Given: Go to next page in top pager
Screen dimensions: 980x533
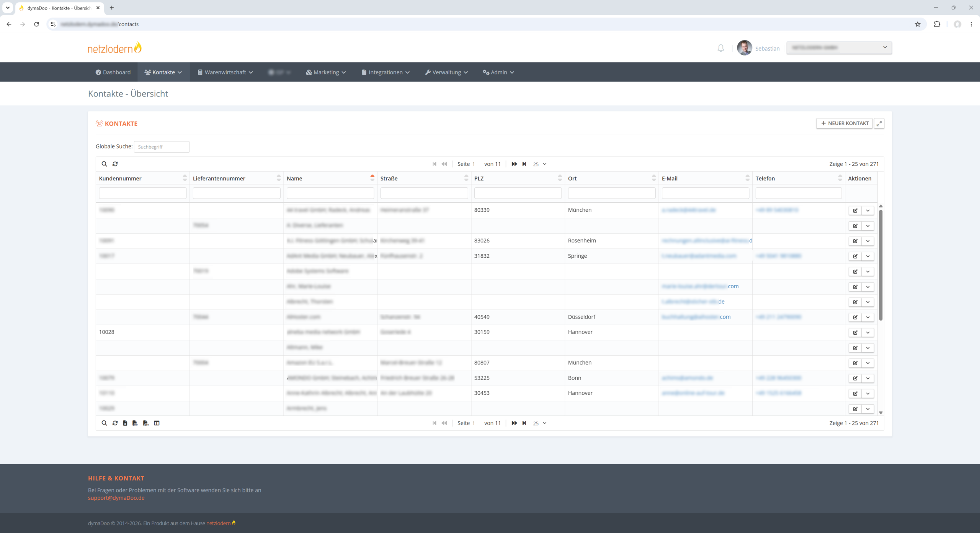Looking at the screenshot, I should 514,164.
